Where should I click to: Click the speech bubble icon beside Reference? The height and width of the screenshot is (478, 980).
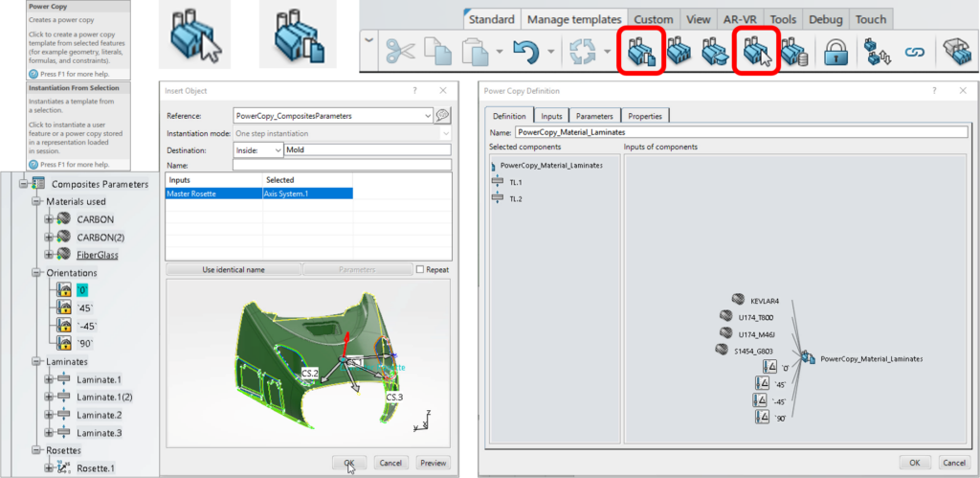point(443,115)
